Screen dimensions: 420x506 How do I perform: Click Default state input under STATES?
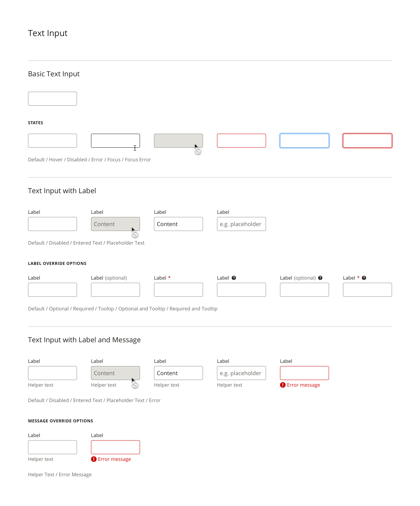point(52,141)
